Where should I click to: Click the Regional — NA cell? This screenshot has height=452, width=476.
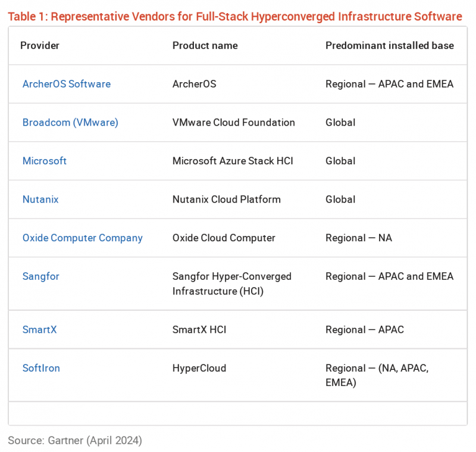[x=358, y=238]
